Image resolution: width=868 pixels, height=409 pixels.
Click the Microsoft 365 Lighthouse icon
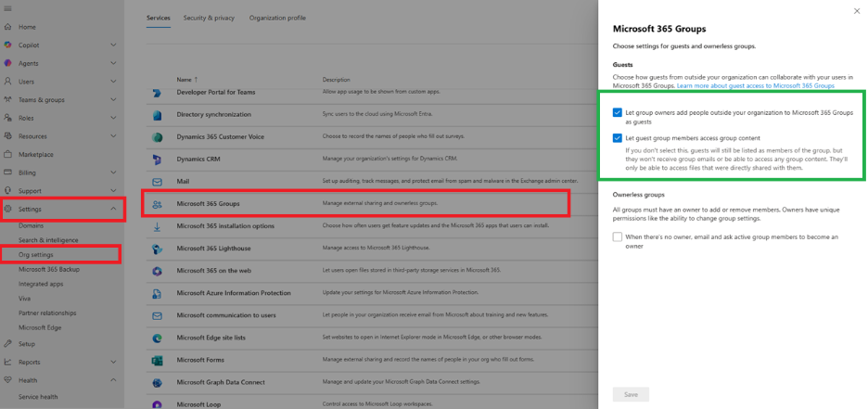(157, 249)
